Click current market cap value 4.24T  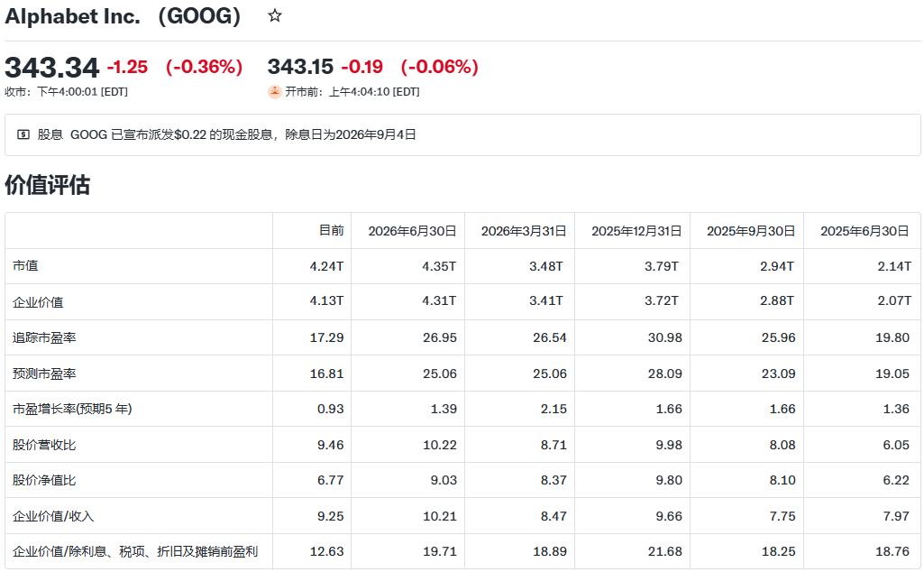coord(326,266)
